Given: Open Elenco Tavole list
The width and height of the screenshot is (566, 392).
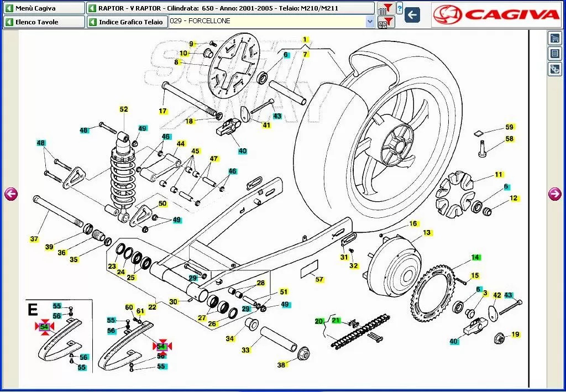Looking at the screenshot, I should (44, 22).
